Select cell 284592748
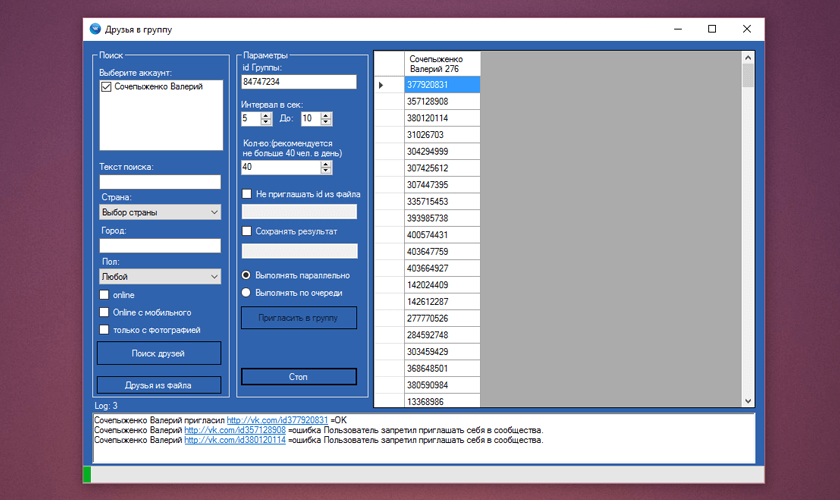Image resolution: width=840 pixels, height=500 pixels. pos(442,335)
